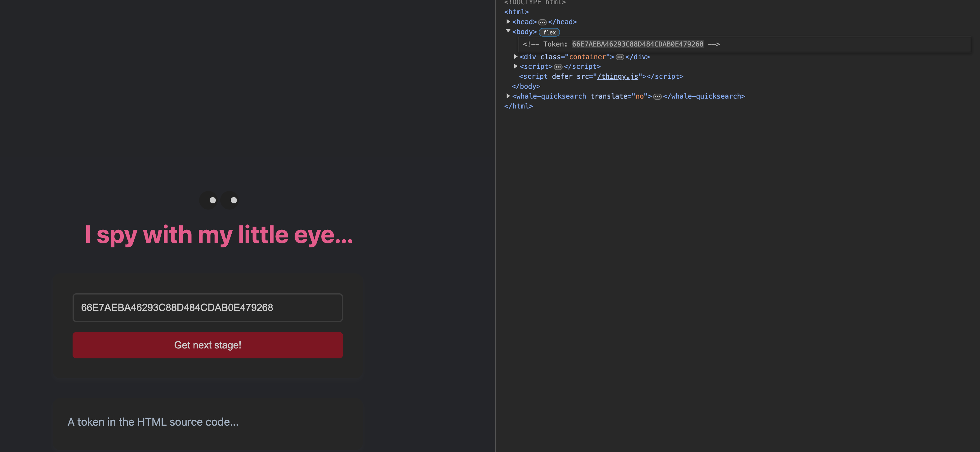Click ellipsis badge inside script tag
Image resolution: width=980 pixels, height=452 pixels.
click(x=558, y=67)
